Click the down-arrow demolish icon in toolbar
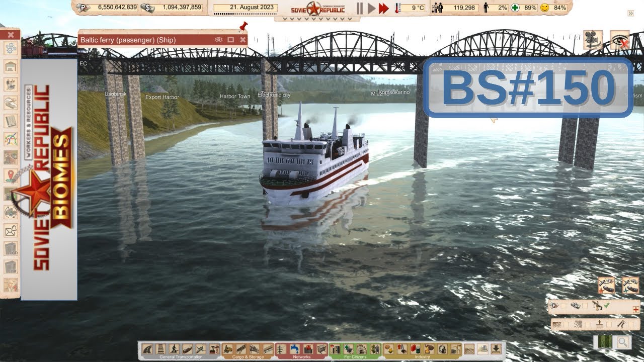This screenshot has width=644, height=362. pos(496,349)
